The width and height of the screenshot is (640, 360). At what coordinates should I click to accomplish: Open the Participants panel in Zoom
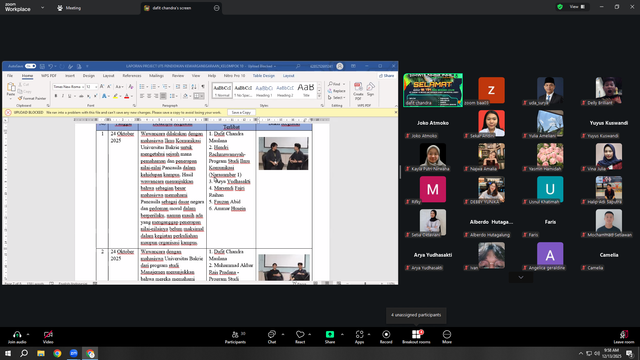(x=235, y=337)
